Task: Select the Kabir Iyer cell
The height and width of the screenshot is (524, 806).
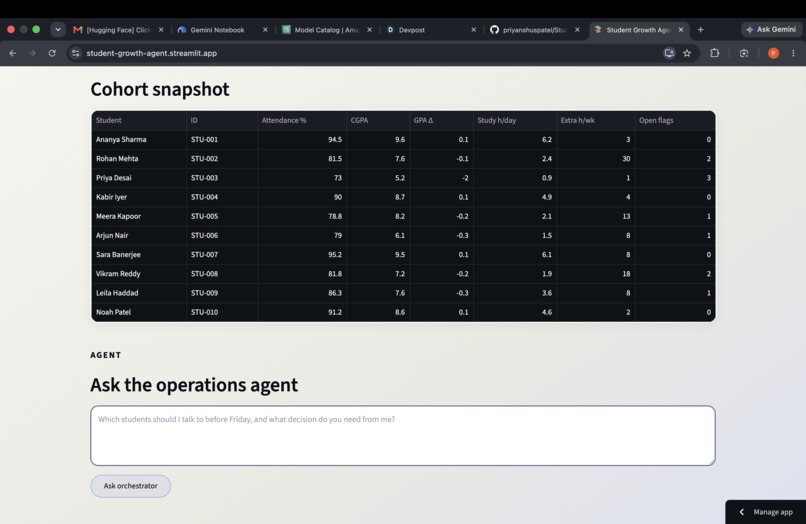Action: [139, 197]
